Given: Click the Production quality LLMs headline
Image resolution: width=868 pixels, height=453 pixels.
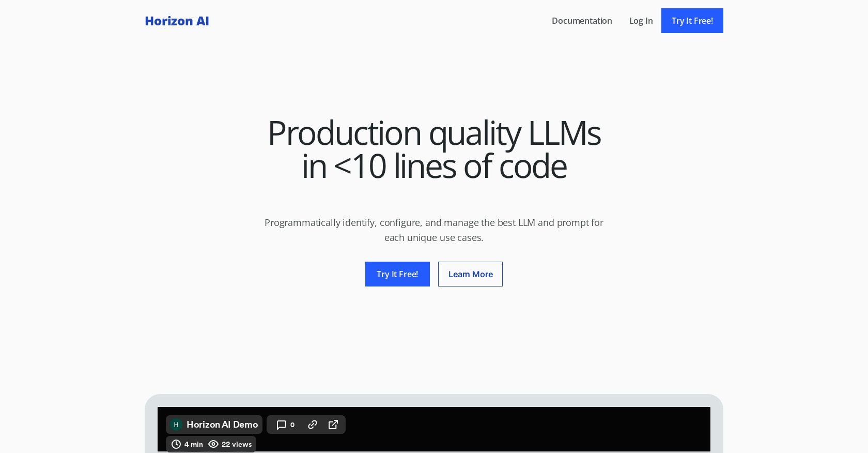Looking at the screenshot, I should [x=434, y=149].
